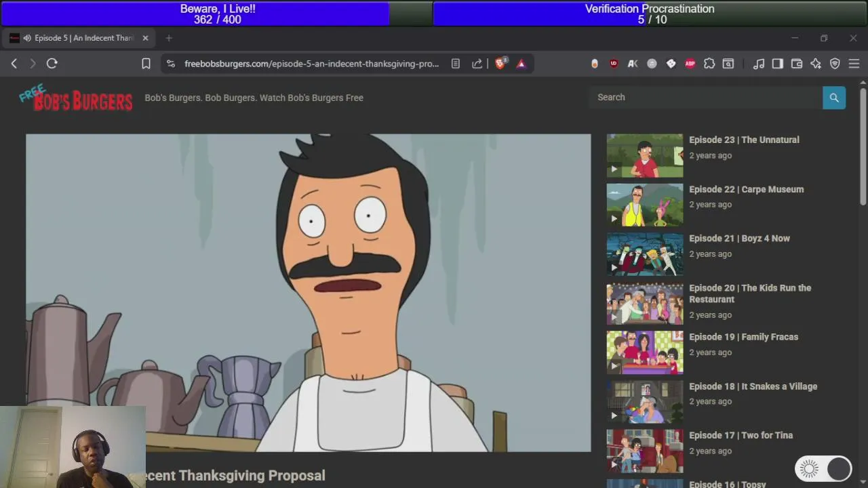Viewport: 868px width, 488px height.
Task: Open Episode 20 The Kids Run the Restaurant
Action: 750,293
